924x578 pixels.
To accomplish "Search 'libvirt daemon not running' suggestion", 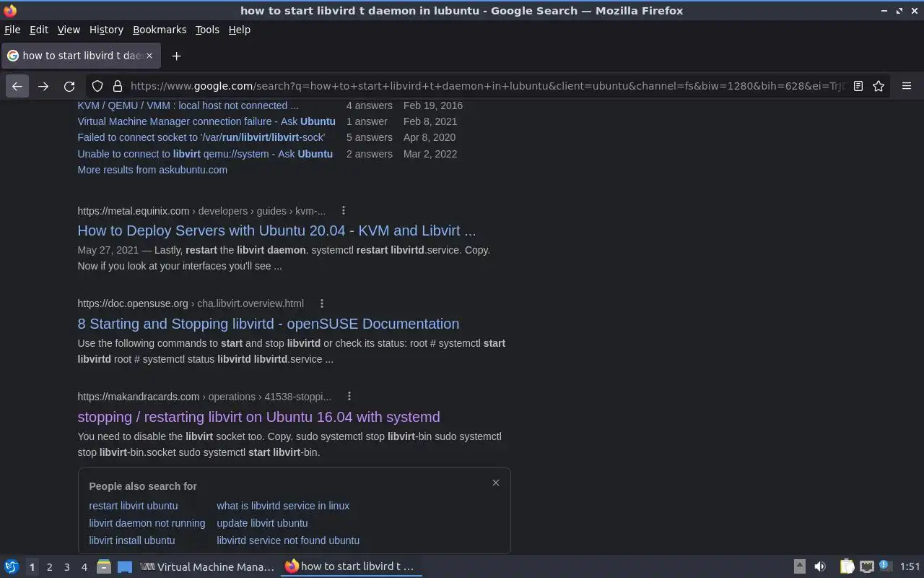I will 147,523.
